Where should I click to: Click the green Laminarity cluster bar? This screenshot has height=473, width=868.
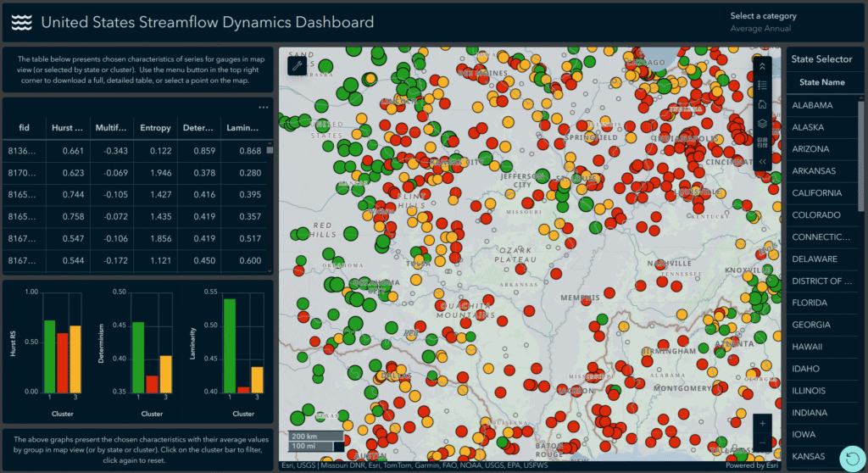pos(229,345)
